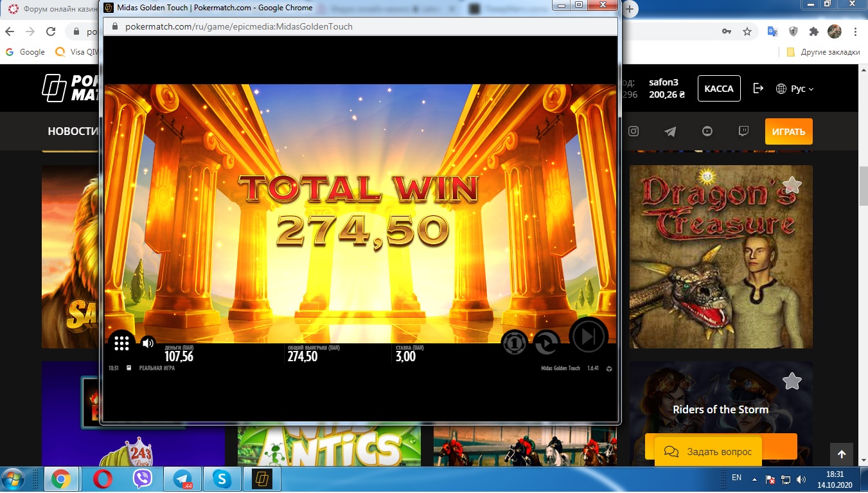This screenshot has height=493, width=868.
Task: Adjust volume from the system tray speaker
Action: [x=801, y=480]
